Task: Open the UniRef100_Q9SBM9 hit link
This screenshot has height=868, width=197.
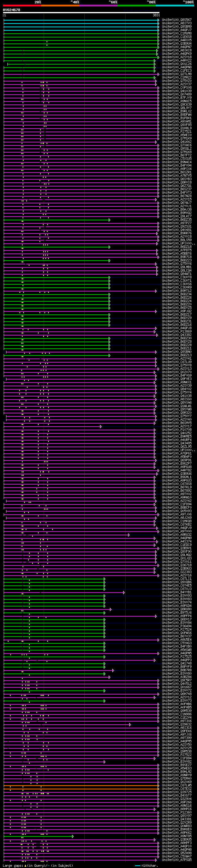Action: pos(177,26)
